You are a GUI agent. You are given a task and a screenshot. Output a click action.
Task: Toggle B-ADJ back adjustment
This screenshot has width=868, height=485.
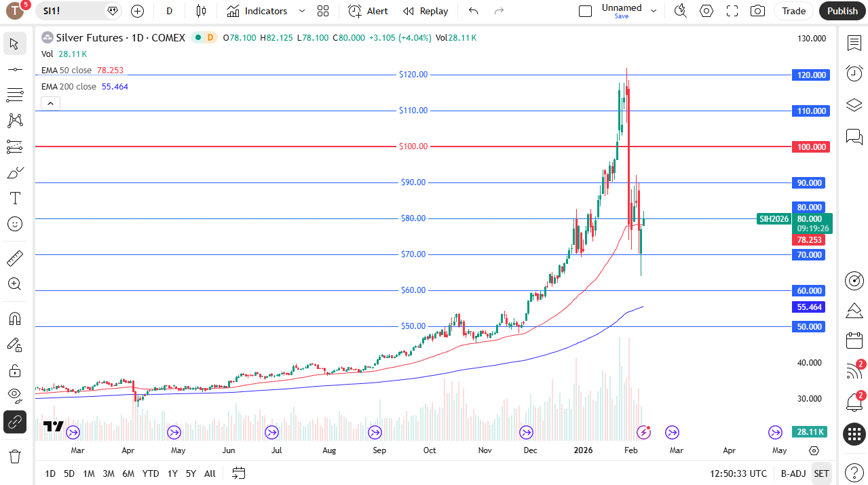pyautogui.click(x=793, y=473)
